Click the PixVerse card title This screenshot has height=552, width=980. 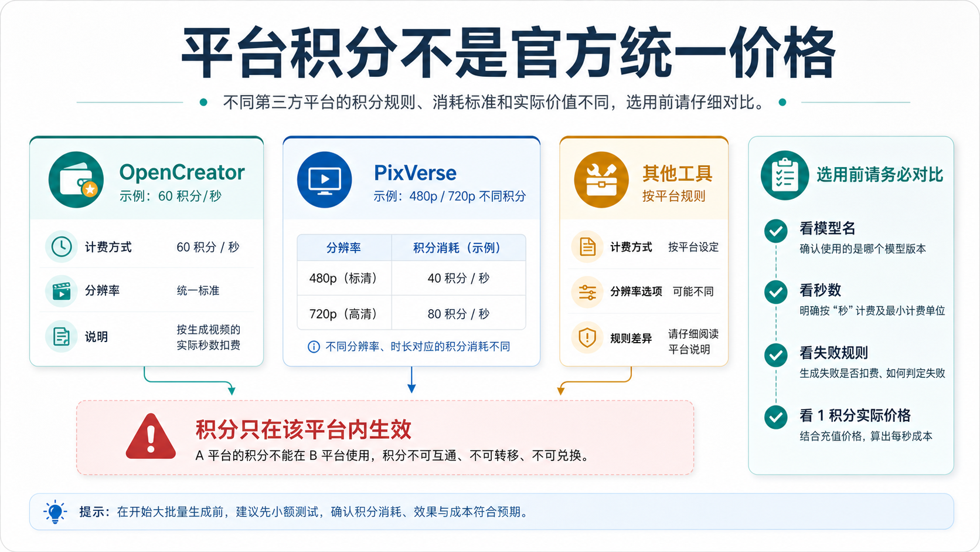click(x=415, y=173)
